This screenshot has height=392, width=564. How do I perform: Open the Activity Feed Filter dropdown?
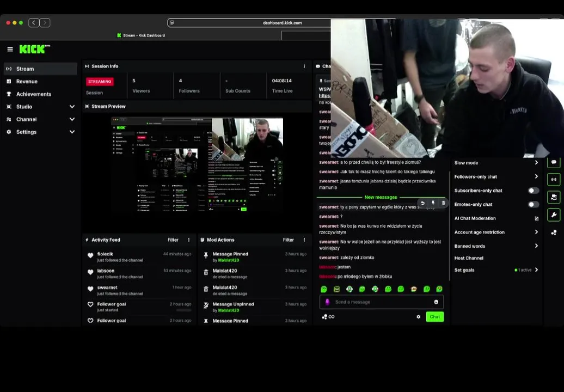pos(173,240)
